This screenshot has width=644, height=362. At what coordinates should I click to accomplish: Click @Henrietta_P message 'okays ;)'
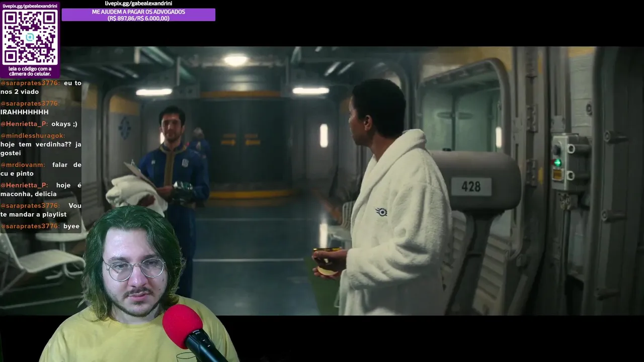(64, 124)
